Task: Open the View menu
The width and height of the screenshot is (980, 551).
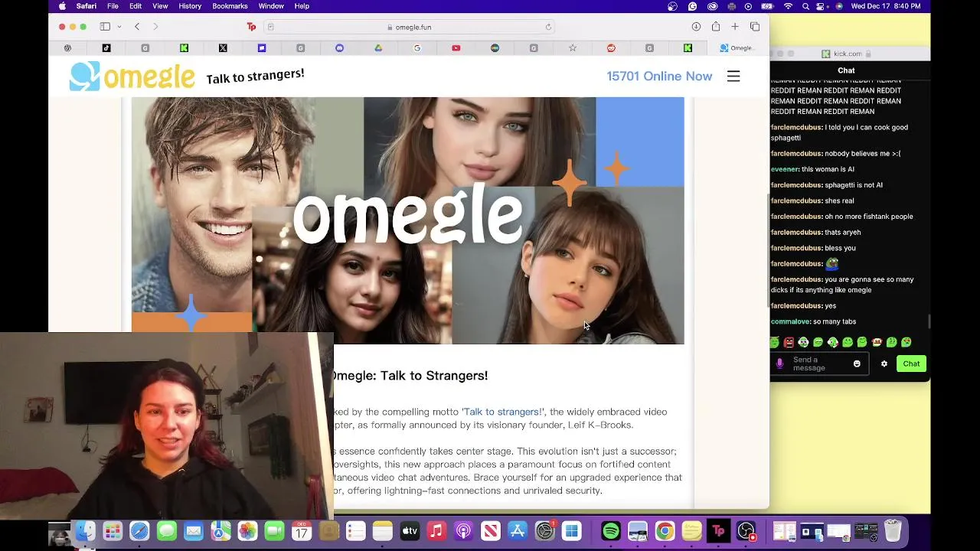Action: 160,6
